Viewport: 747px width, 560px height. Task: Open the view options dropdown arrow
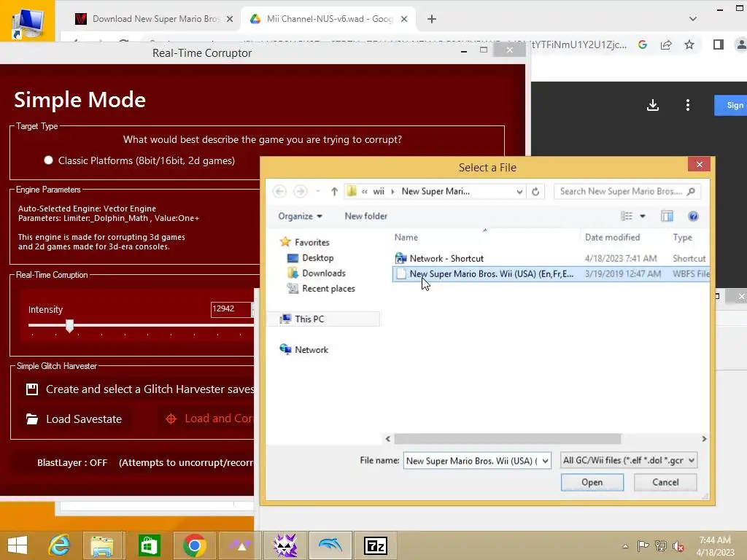643,216
